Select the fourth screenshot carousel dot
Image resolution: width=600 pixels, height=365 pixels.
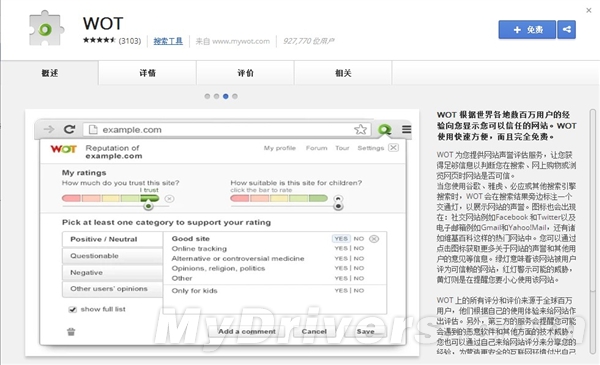click(235, 96)
